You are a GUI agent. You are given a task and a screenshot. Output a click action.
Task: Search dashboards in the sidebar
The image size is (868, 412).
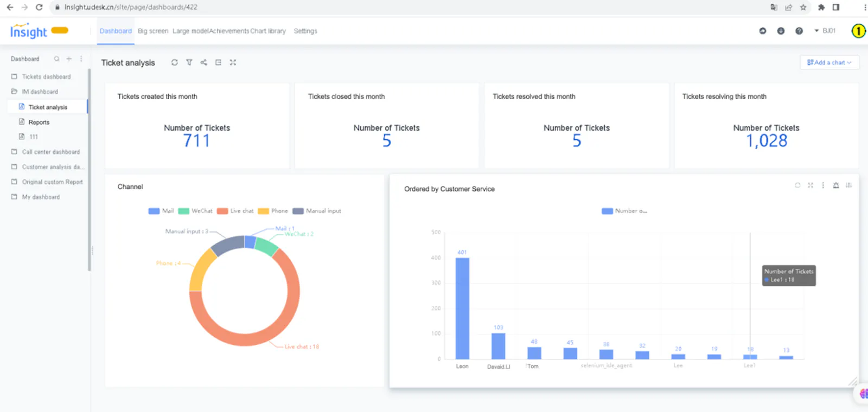(56, 59)
